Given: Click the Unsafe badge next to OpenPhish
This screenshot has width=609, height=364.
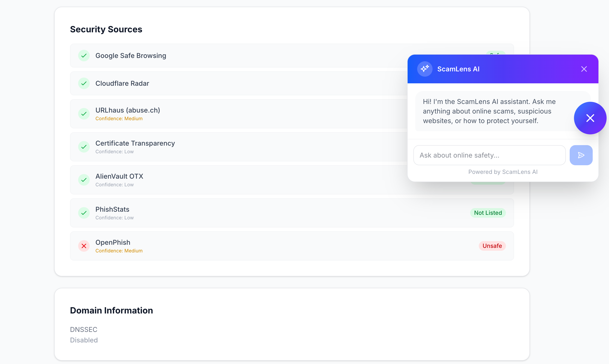Looking at the screenshot, I should [x=492, y=246].
